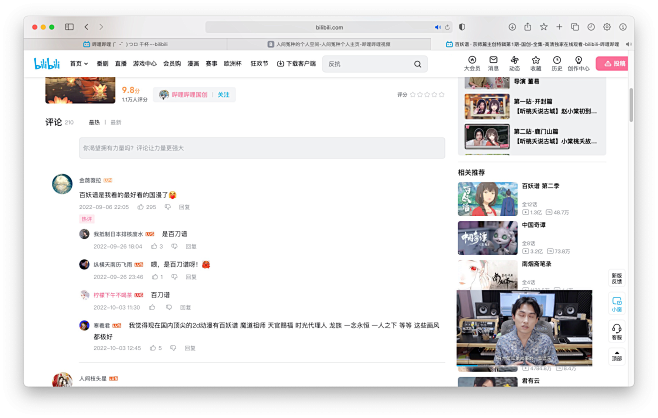The image size is (658, 418).
Task: Click the bilibili logo
Action: coord(47,63)
